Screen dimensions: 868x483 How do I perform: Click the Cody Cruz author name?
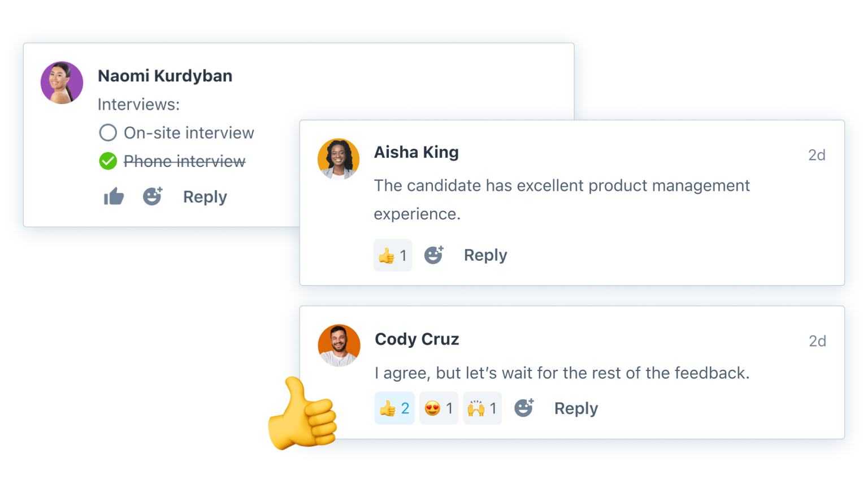(x=417, y=339)
